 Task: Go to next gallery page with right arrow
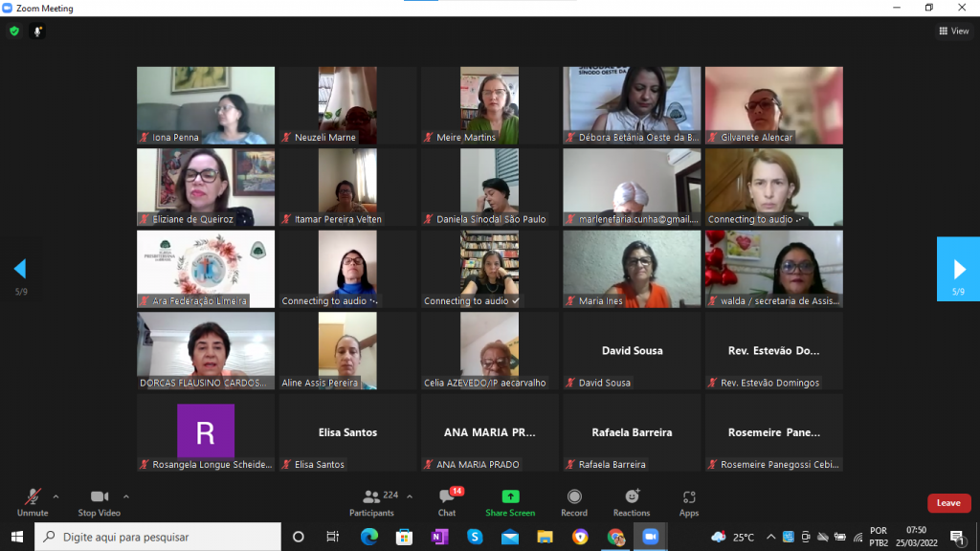(x=958, y=270)
